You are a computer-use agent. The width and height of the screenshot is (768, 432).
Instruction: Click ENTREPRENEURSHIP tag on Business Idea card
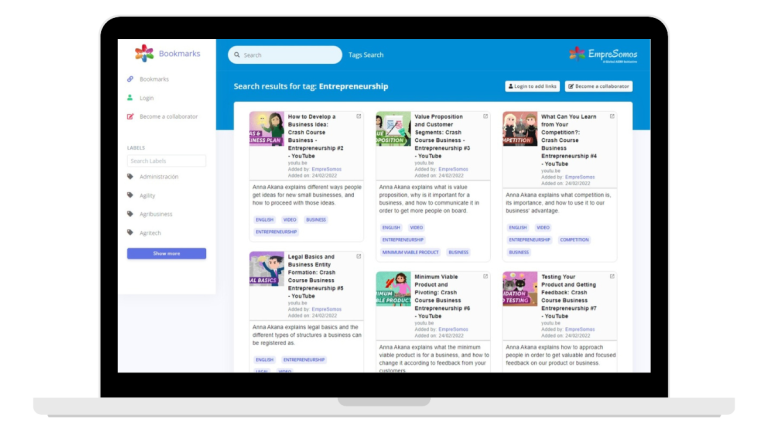click(x=276, y=232)
